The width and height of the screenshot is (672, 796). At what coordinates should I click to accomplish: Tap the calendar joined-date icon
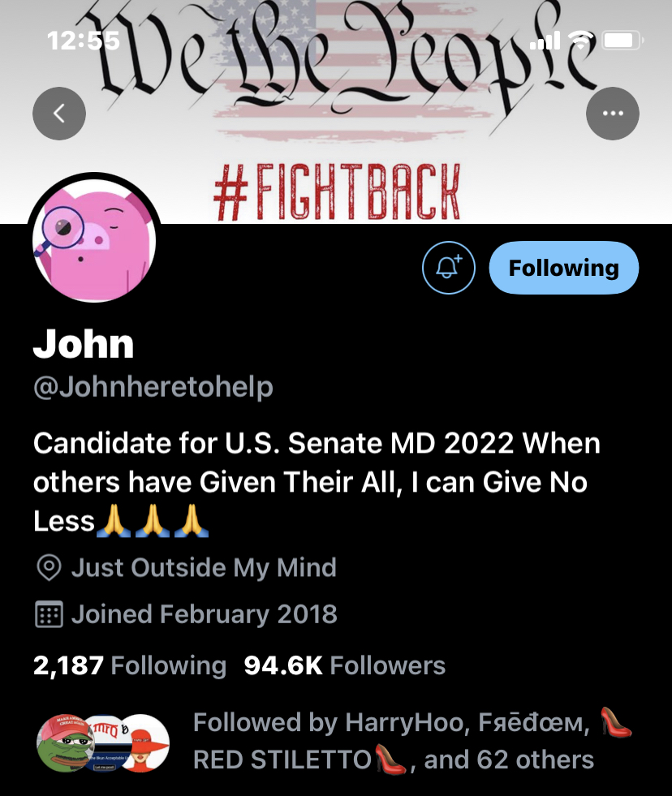tap(50, 614)
